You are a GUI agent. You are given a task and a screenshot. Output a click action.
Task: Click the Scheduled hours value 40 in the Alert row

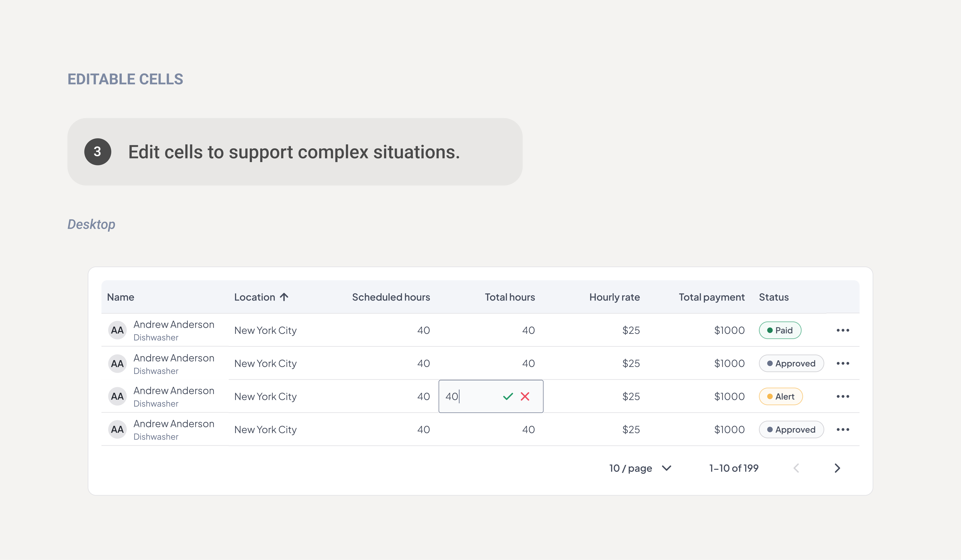click(x=424, y=396)
